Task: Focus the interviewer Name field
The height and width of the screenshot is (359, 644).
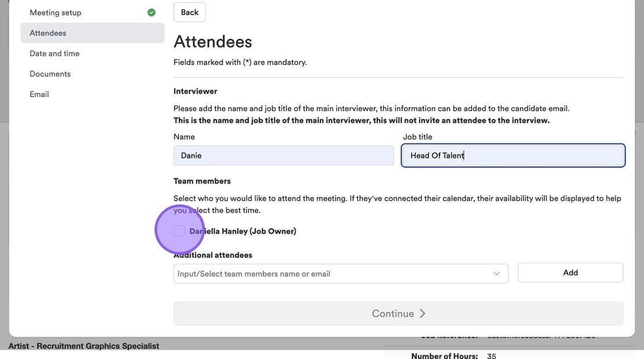Action: coord(283,155)
